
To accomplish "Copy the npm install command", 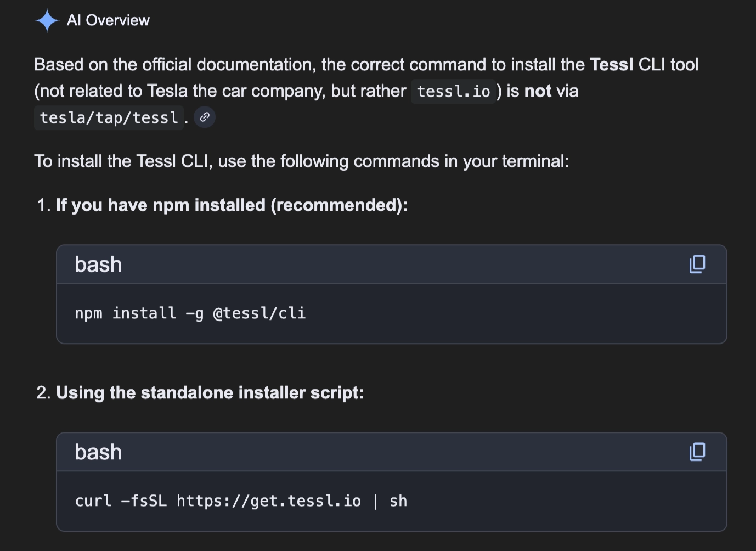I will [697, 264].
